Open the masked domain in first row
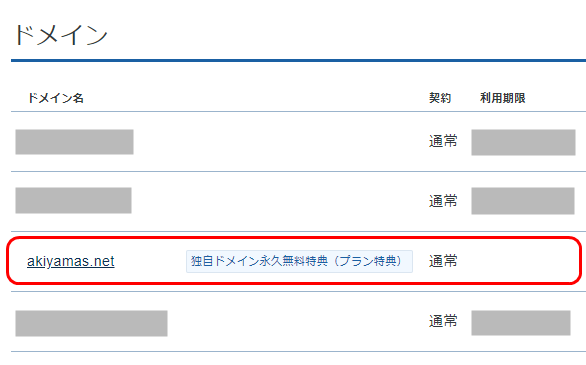The width and height of the screenshot is (586, 365). pyautogui.click(x=74, y=142)
